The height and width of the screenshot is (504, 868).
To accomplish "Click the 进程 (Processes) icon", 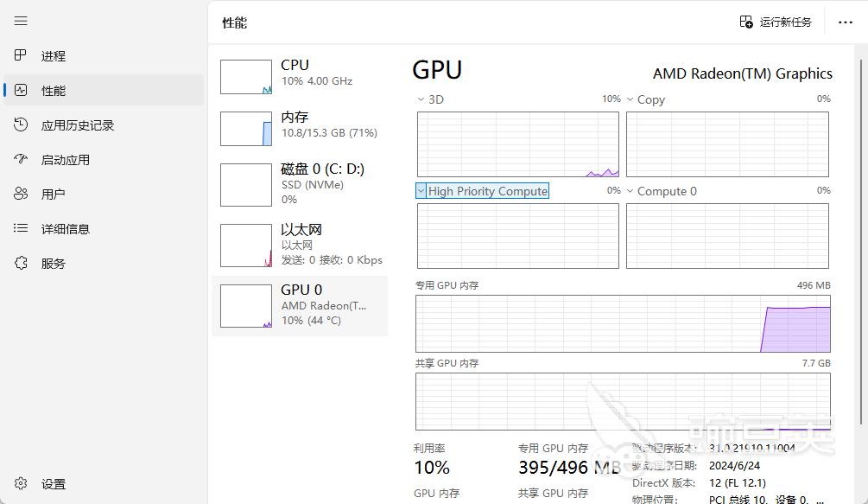I will point(21,55).
